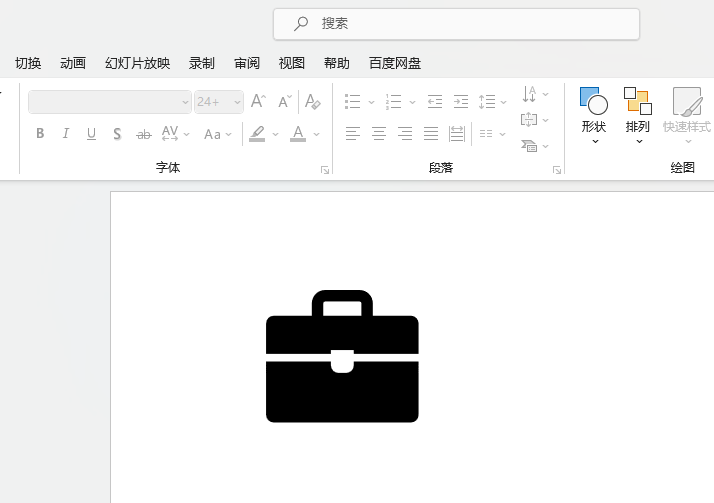Screen dimensions: 714x503
Task: Apply bulleted list
Action: click(x=352, y=102)
